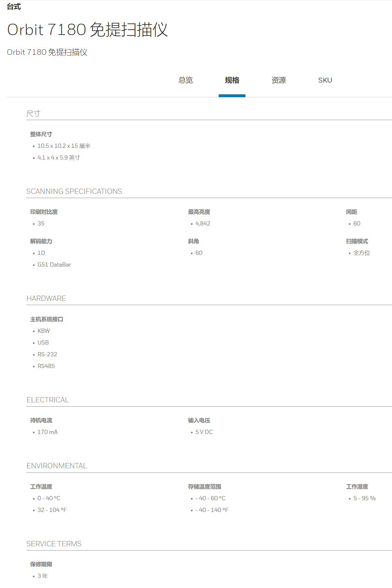Click the 间距 label
The image size is (392, 588).
tap(352, 212)
